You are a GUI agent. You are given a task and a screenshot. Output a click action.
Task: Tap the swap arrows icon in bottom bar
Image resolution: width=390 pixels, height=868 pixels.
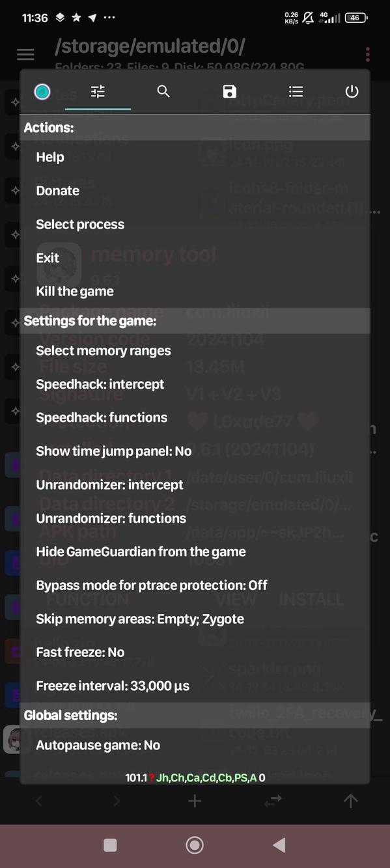(x=272, y=801)
